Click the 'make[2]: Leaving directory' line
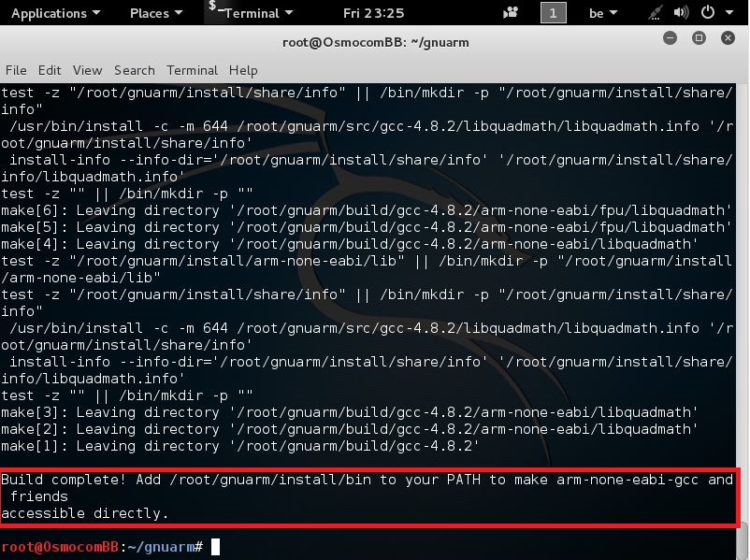Viewport: 750px width, 560px height. pos(350,429)
